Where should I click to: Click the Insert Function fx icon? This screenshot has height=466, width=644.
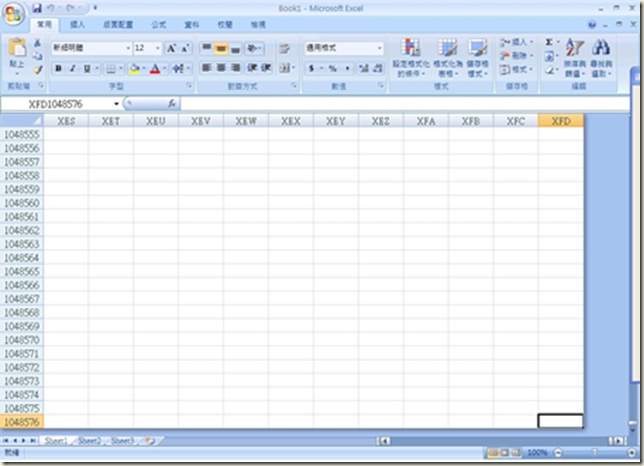click(172, 104)
